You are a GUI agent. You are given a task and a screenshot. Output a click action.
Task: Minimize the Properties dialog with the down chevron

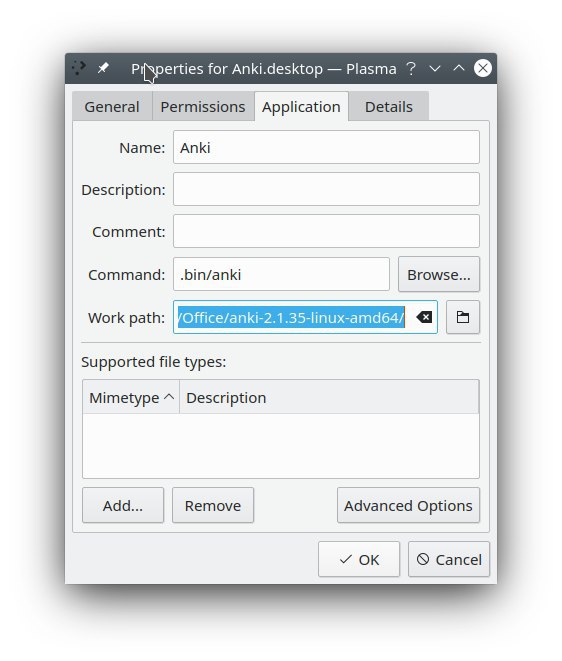tap(435, 68)
